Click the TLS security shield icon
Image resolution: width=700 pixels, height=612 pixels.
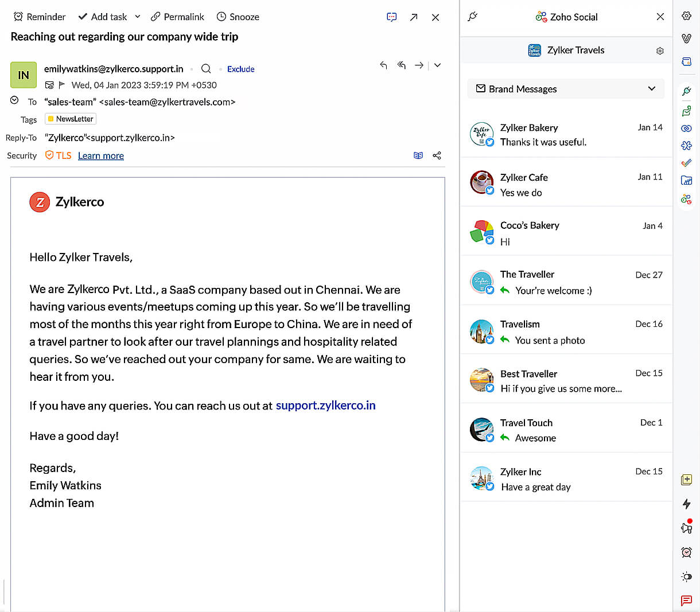(49, 155)
